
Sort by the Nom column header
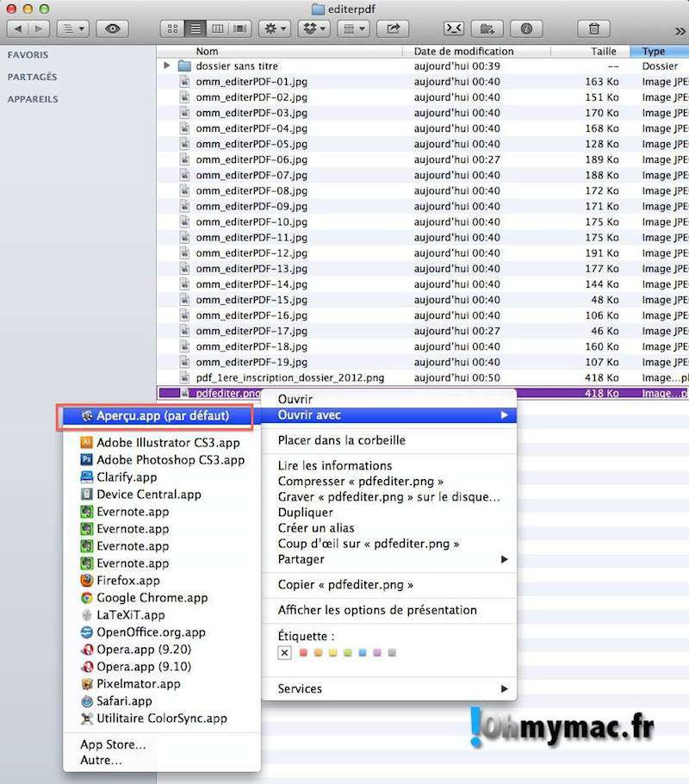coord(280,51)
